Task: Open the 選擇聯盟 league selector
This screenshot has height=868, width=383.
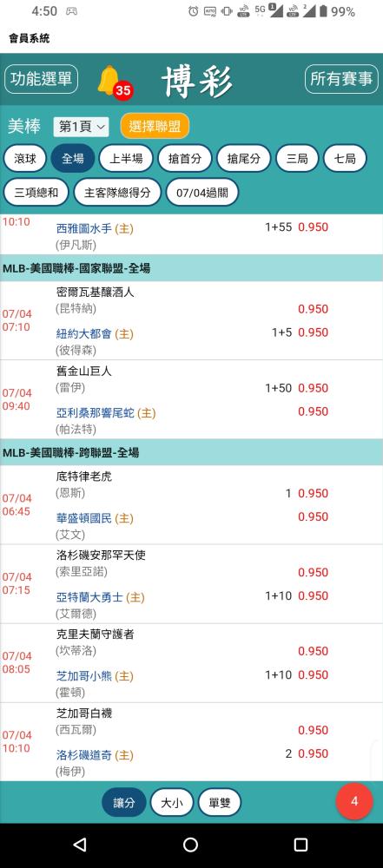Action: tap(155, 126)
